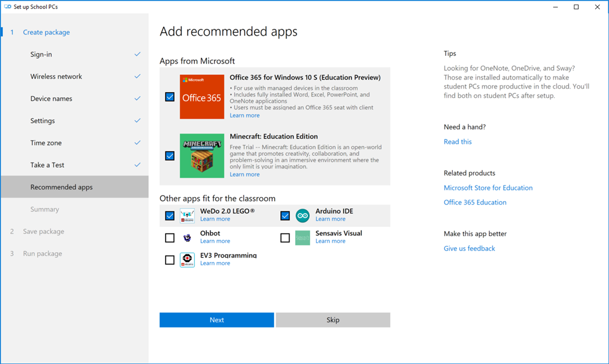
Task: Open the Time zone step
Action: (46, 143)
